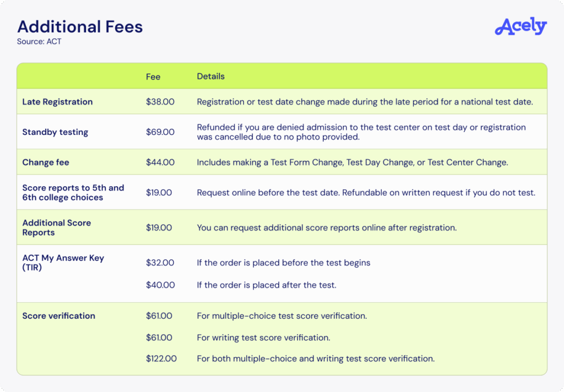The width and height of the screenshot is (564, 392).
Task: Click the $38.00 late registration fee
Action: click(x=160, y=102)
